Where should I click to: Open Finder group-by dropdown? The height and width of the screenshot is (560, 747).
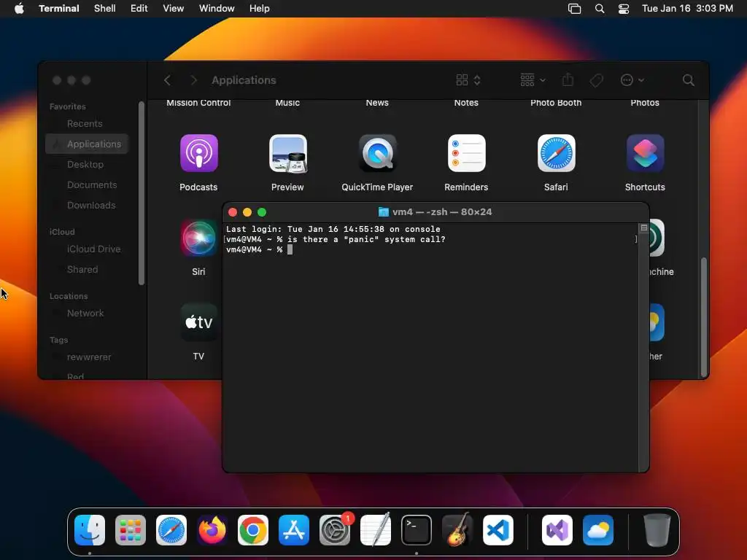533,80
